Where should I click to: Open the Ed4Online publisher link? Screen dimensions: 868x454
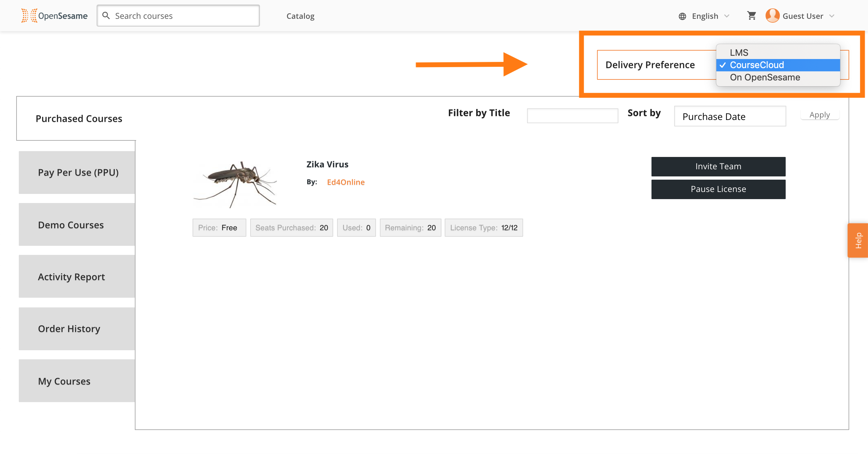pos(346,182)
